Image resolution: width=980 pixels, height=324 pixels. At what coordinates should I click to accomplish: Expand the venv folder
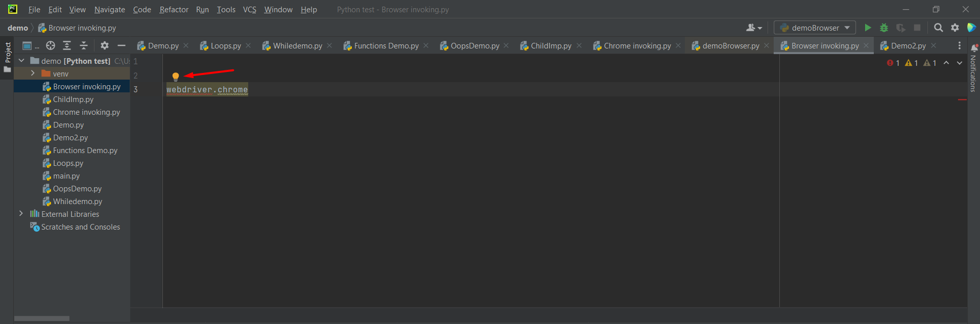[x=33, y=73]
